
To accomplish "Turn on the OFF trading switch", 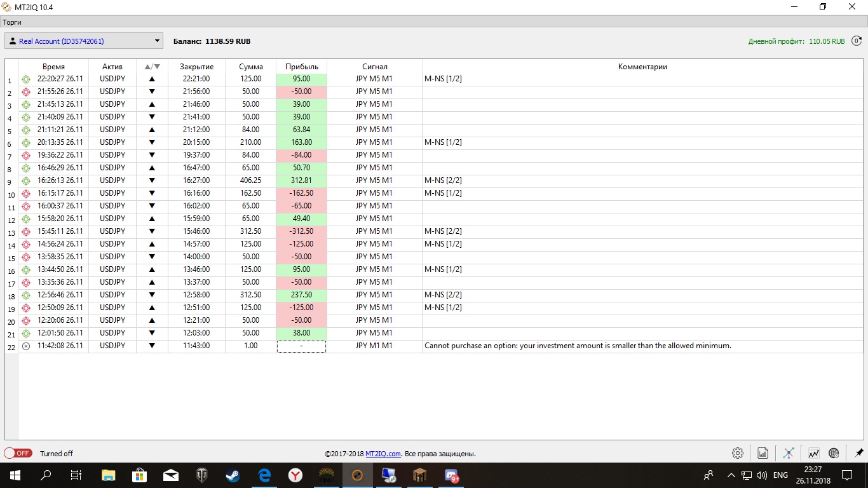I will [18, 453].
